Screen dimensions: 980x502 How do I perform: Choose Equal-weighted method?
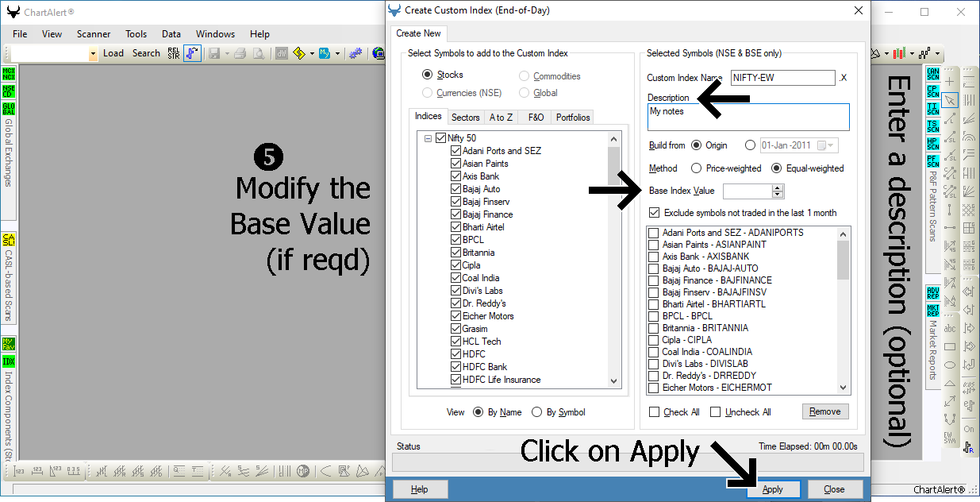[777, 168]
